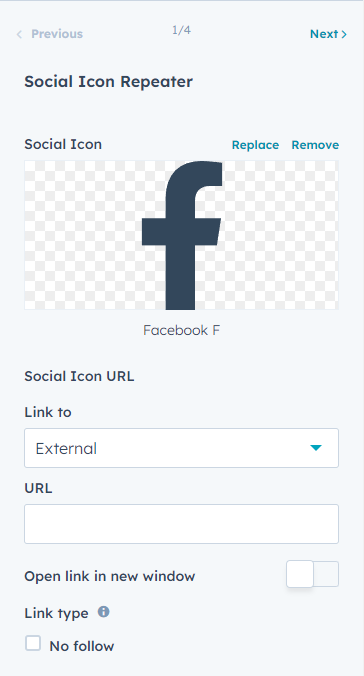Click the right chevron next to Next
The height and width of the screenshot is (676, 364).
coord(344,34)
